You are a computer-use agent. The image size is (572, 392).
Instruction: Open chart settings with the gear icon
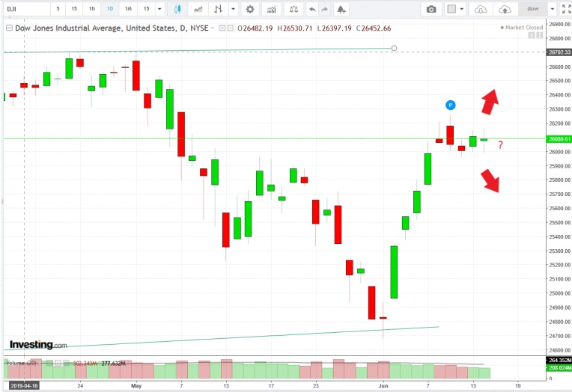tap(250, 9)
